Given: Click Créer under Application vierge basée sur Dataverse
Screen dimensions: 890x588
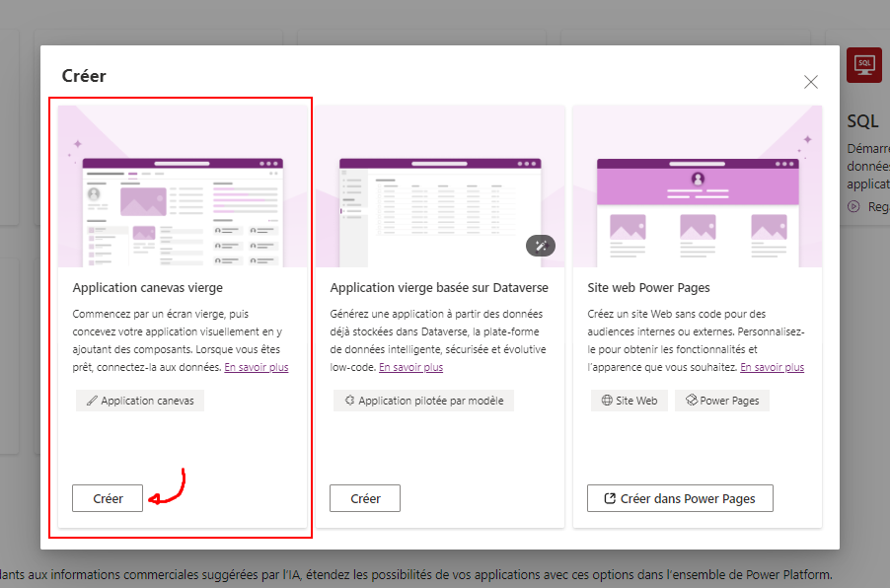Looking at the screenshot, I should 365,498.
